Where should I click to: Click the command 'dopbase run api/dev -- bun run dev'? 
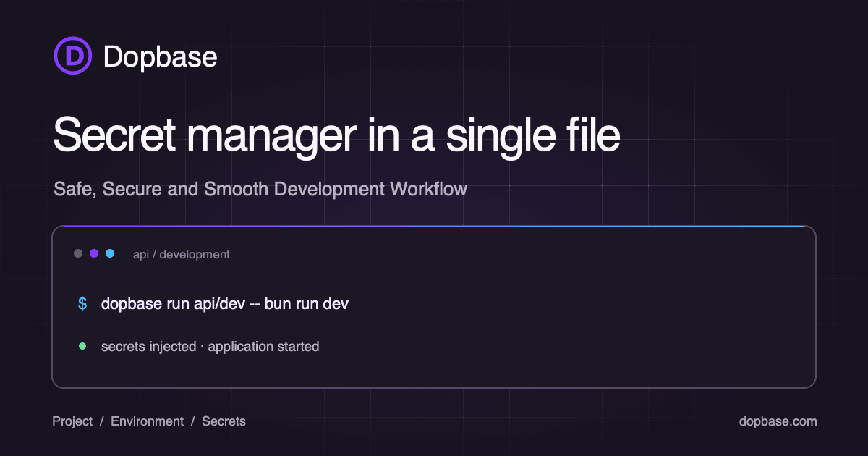coord(225,304)
